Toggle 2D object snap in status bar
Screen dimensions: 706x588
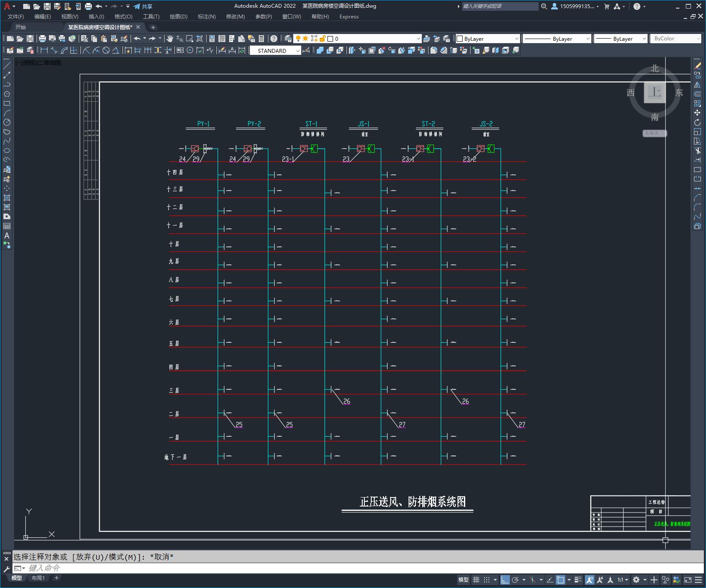point(561,580)
